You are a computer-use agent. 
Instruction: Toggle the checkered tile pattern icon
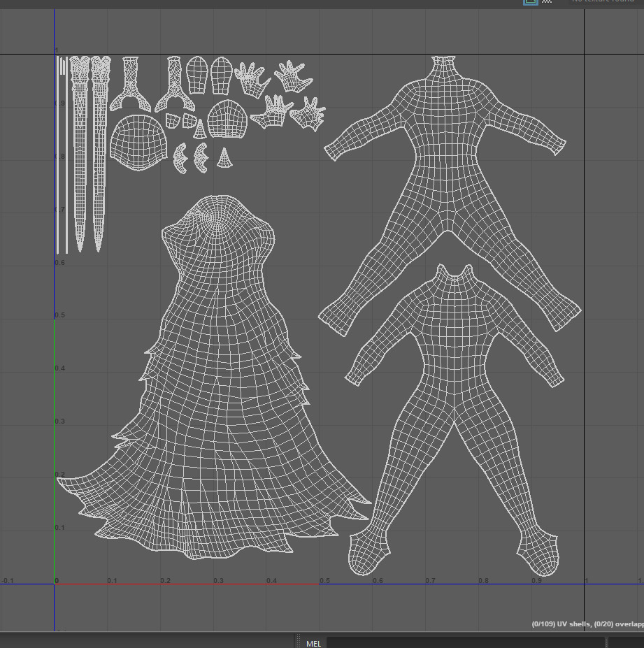click(x=546, y=1)
